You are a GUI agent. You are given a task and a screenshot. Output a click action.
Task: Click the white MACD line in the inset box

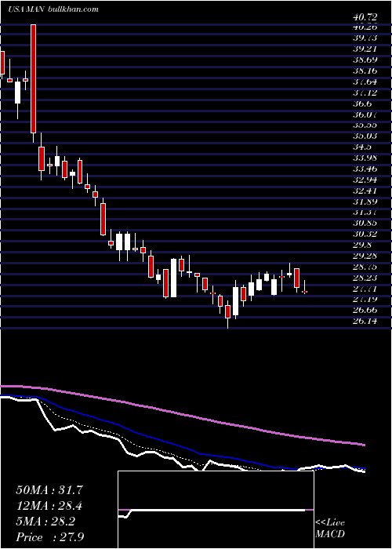click(x=213, y=510)
